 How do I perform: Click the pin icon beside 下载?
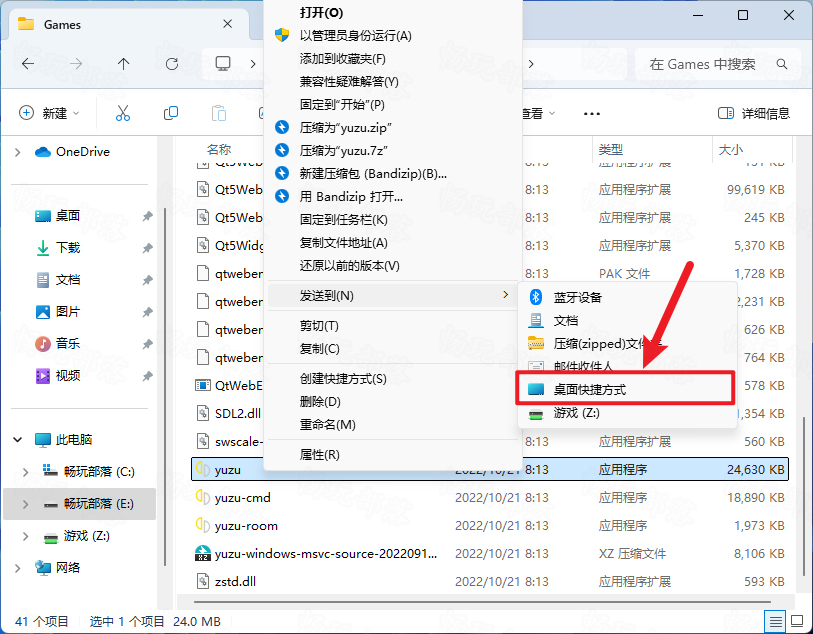[148, 248]
